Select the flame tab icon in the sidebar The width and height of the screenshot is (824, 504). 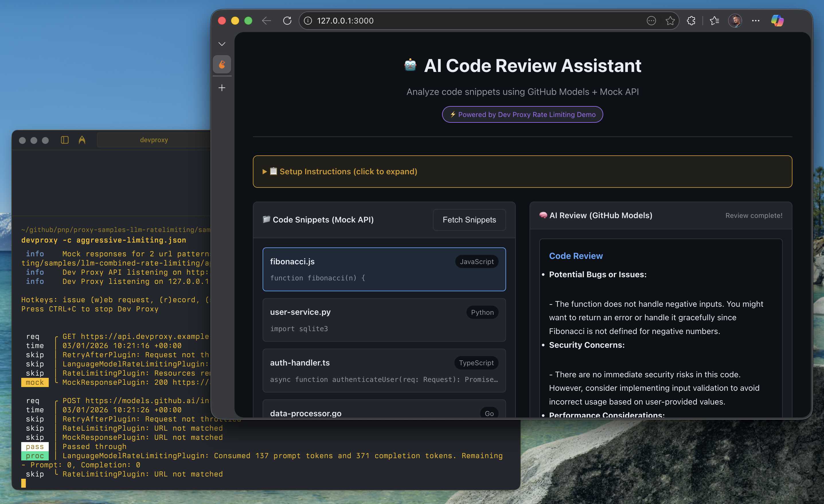(222, 64)
